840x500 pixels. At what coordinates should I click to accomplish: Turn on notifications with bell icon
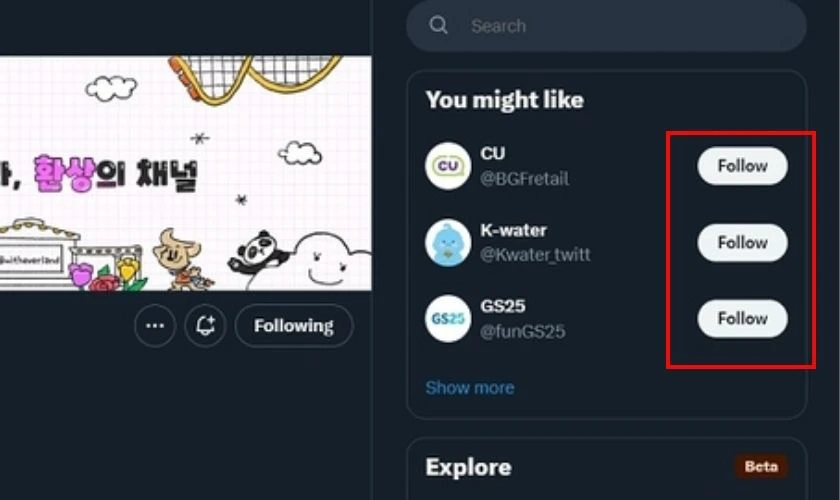click(x=205, y=325)
